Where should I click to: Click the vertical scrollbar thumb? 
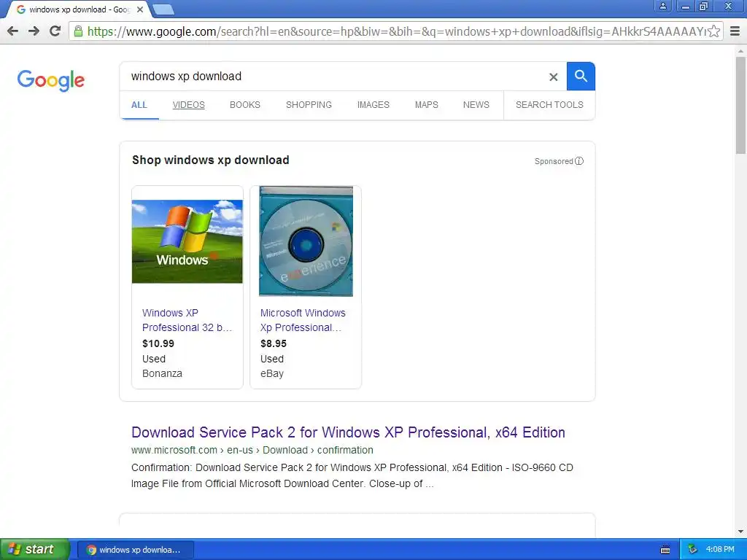pos(740,105)
